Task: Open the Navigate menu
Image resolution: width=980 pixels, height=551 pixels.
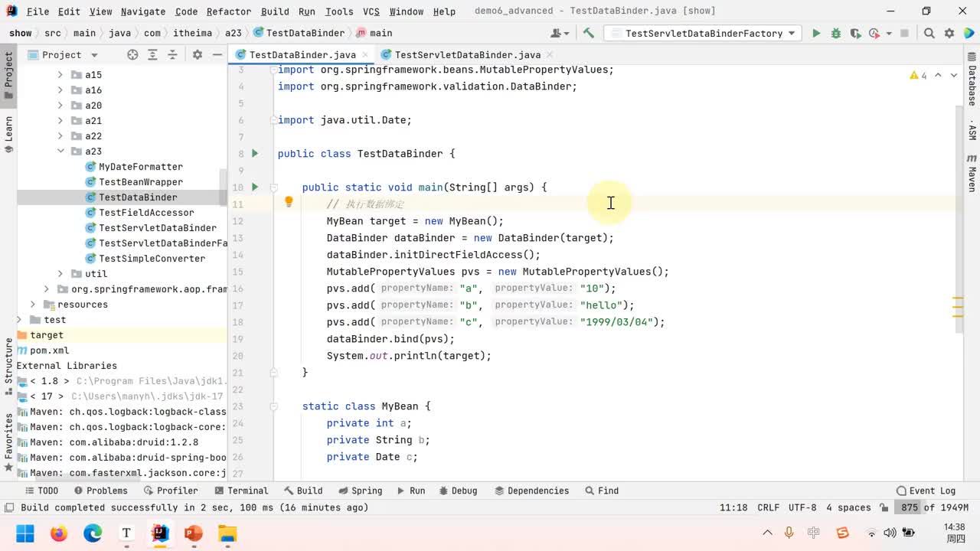Action: pyautogui.click(x=143, y=11)
